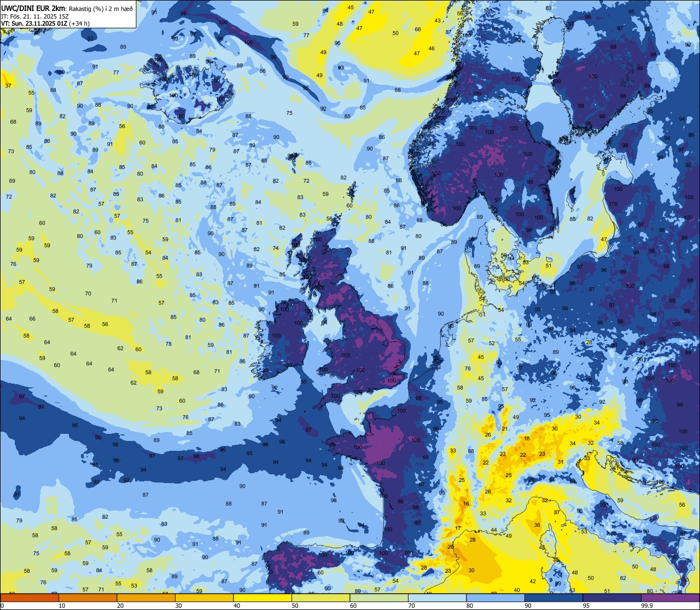The width and height of the screenshot is (700, 610).
Task: Click the 'VT: Sun. 23.11.2025 01Z' valid time line
Action: coord(34,24)
